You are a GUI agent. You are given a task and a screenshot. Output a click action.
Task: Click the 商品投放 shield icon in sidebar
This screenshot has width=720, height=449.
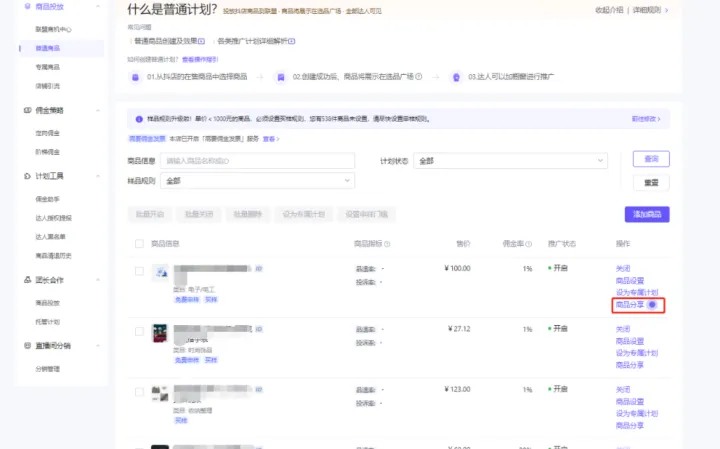tap(27, 6)
